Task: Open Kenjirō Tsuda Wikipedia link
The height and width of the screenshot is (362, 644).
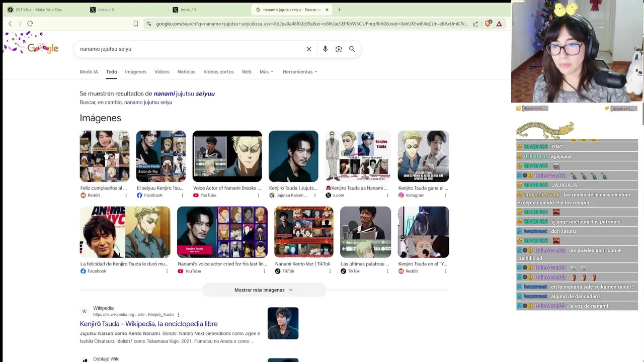Action: click(148, 324)
